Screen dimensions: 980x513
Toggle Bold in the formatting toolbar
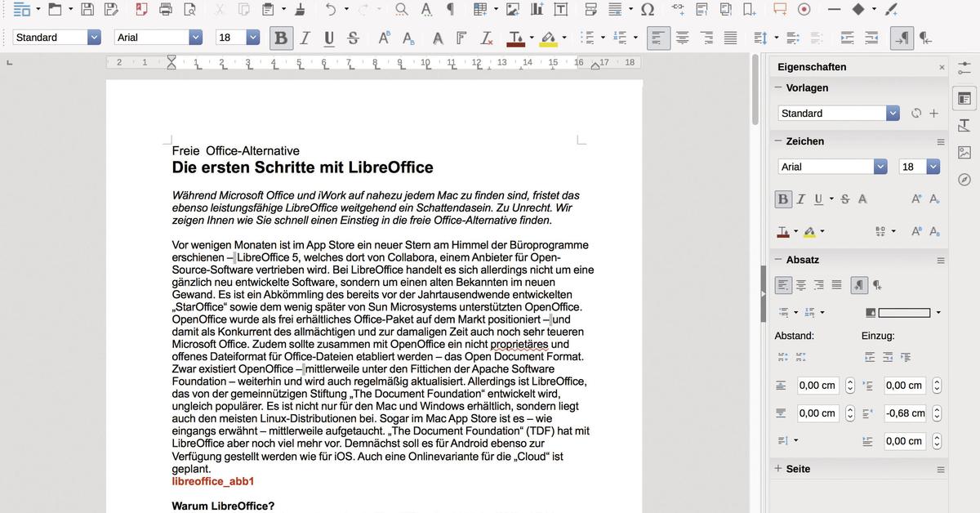pos(282,38)
